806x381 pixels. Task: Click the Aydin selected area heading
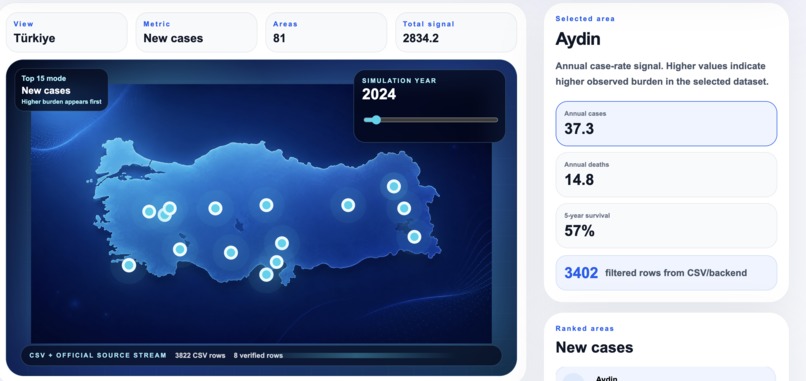pyautogui.click(x=578, y=39)
